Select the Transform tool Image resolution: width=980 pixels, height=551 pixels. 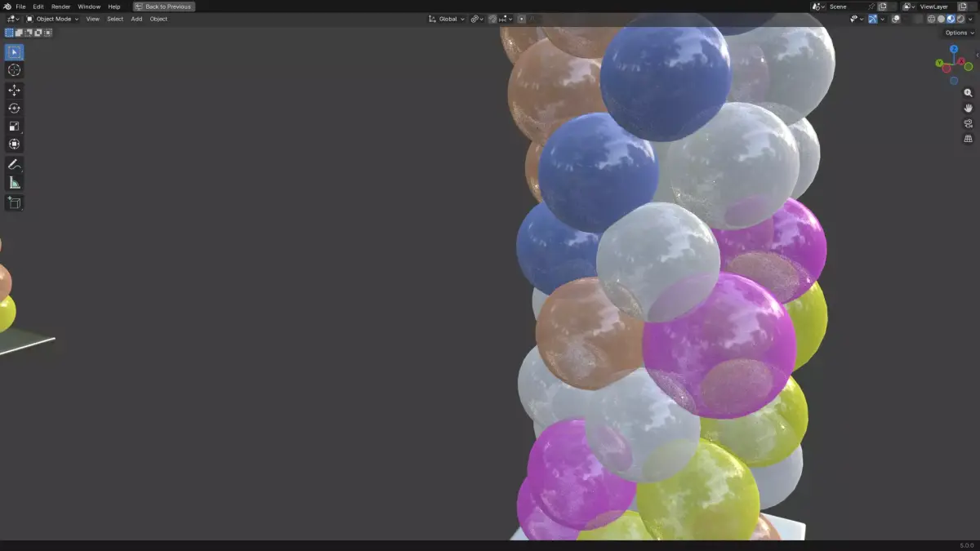14,144
